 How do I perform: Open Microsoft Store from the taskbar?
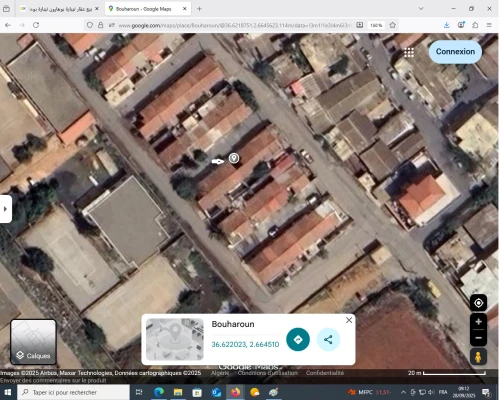tap(197, 392)
